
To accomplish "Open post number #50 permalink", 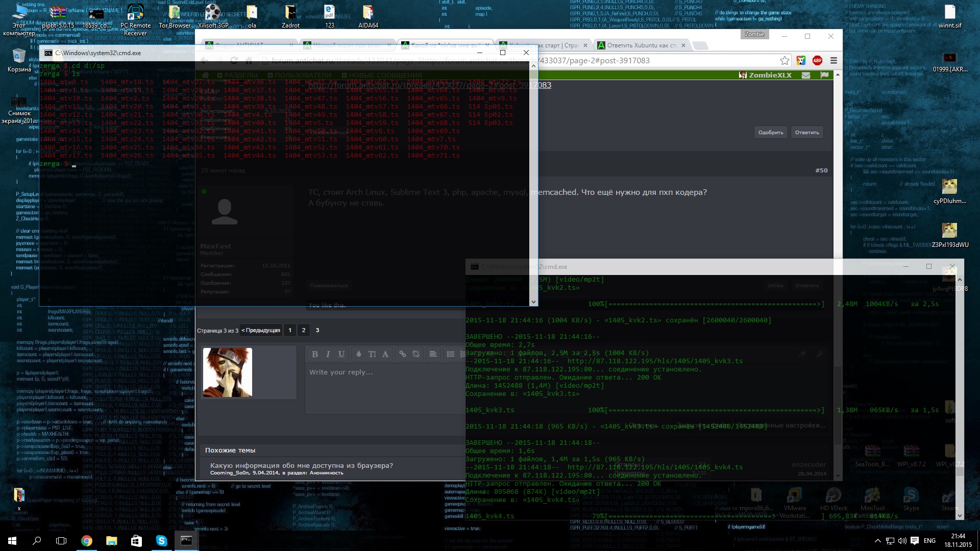I will click(x=821, y=170).
